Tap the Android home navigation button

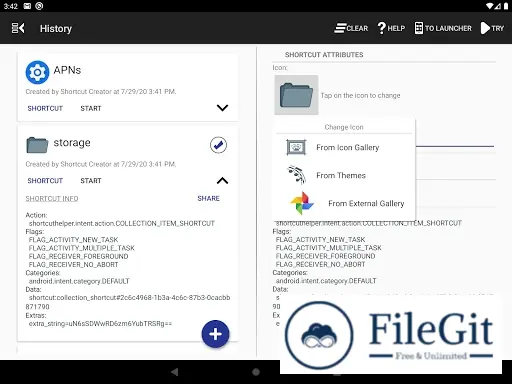pos(256,372)
